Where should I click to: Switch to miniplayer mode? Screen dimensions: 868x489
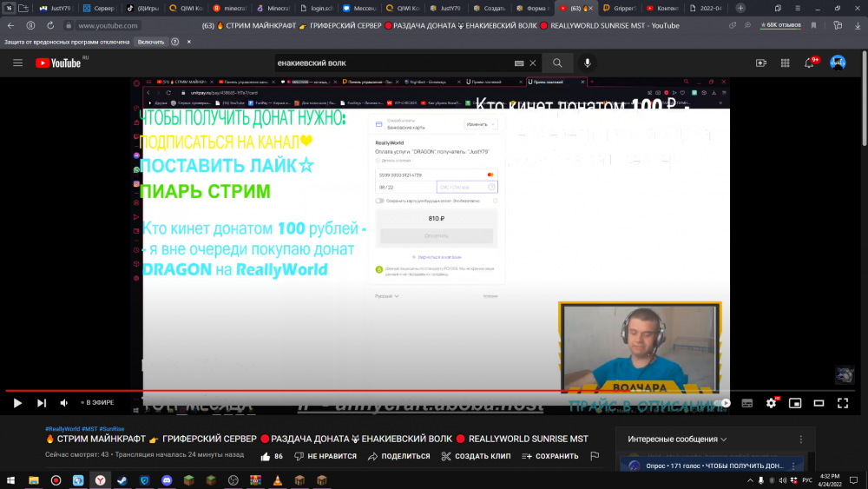pyautogui.click(x=795, y=403)
